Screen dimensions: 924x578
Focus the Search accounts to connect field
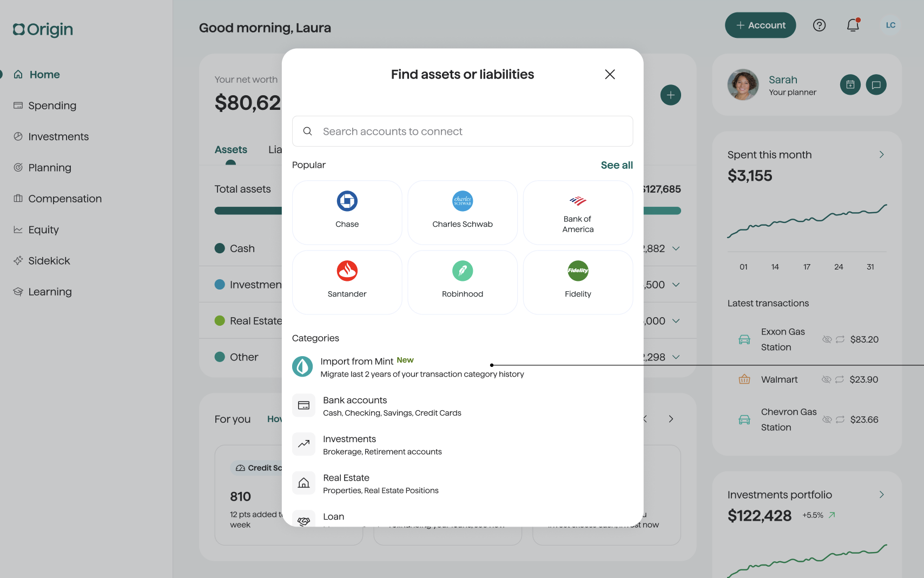[x=463, y=131]
